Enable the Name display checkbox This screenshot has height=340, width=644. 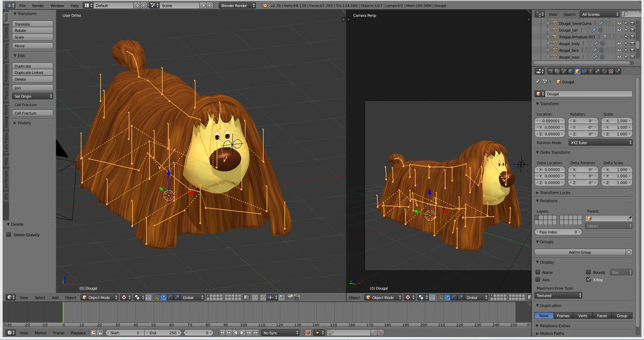[x=538, y=272]
